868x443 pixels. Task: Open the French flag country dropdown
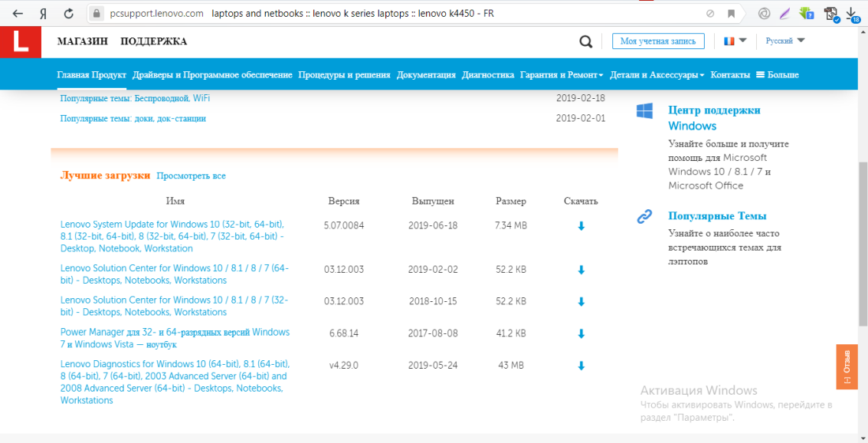point(735,41)
